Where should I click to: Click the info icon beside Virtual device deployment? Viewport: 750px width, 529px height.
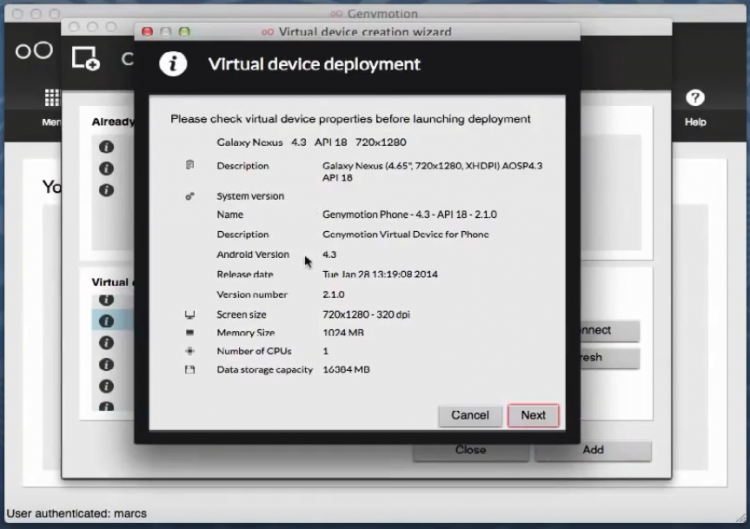pyautogui.click(x=173, y=64)
